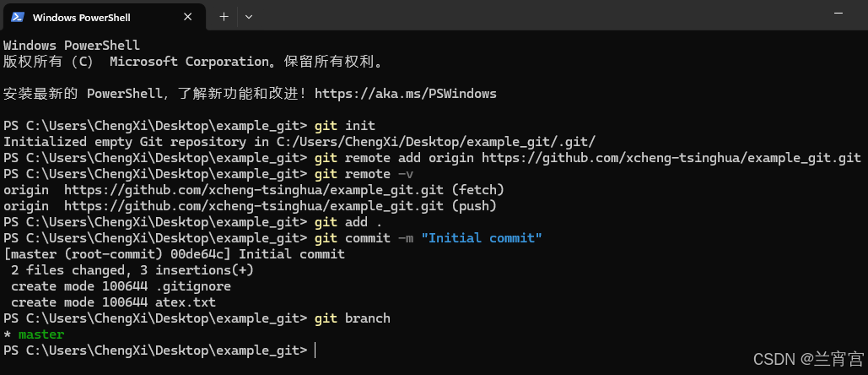Click the "Initial commit" blue string
The width and height of the screenshot is (868, 375).
482,238
